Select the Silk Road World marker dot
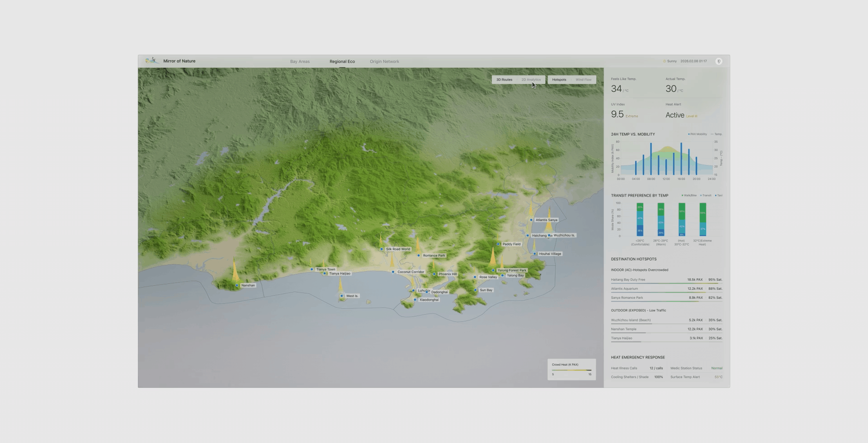868x443 pixels. (x=382, y=249)
